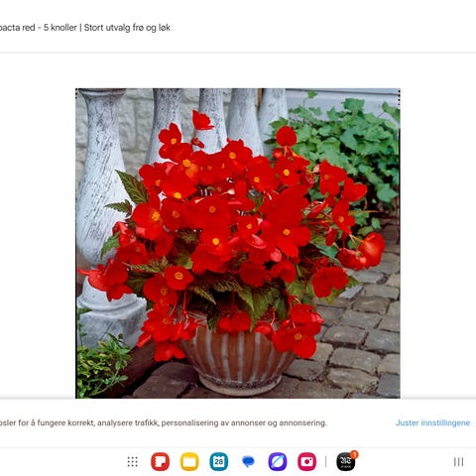Click the page title ending 'frø og løk'
The width and height of the screenshot is (476, 476).
click(85, 28)
